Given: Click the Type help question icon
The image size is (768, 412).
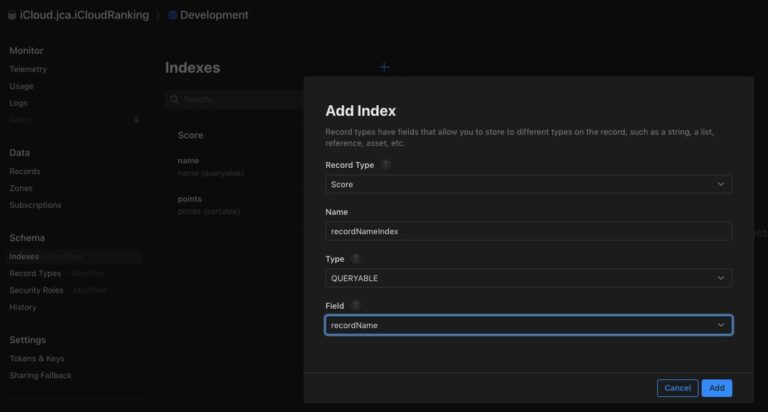Looking at the screenshot, I should pos(356,259).
